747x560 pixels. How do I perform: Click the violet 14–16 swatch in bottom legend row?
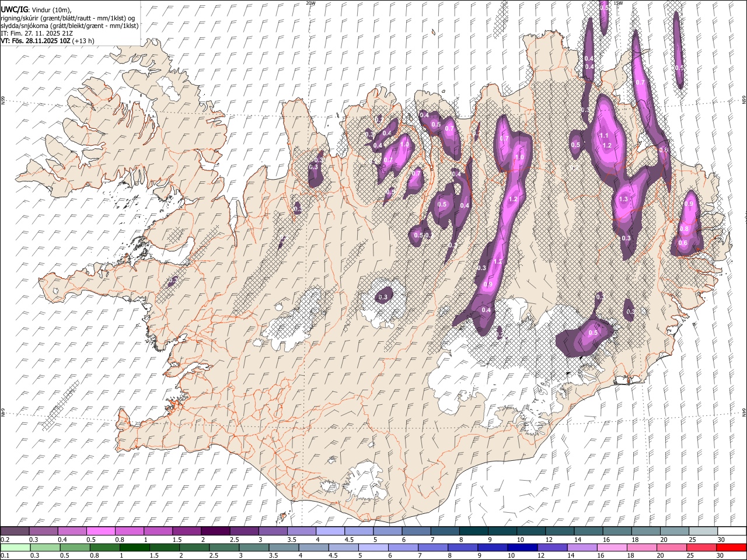pos(582,547)
